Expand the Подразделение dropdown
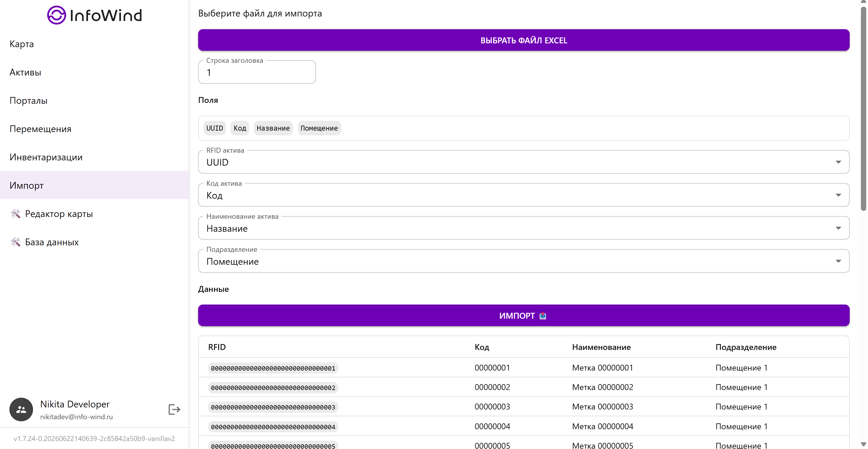The image size is (868, 449). tap(524, 261)
